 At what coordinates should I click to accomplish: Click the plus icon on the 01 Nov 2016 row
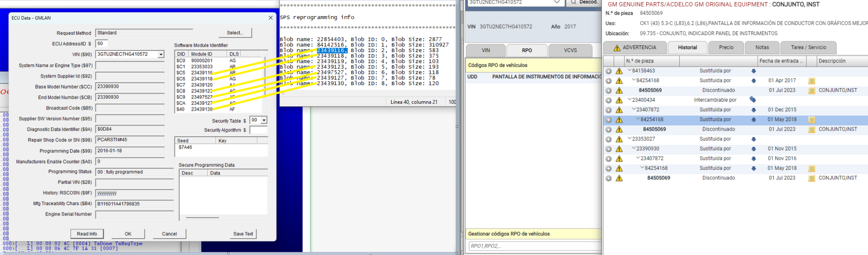pos(608,159)
